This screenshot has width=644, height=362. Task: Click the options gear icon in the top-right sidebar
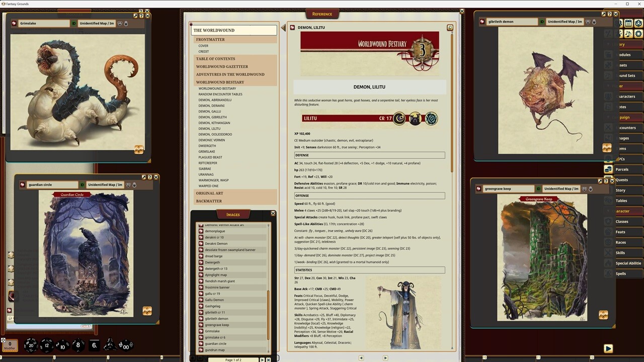pos(638,34)
